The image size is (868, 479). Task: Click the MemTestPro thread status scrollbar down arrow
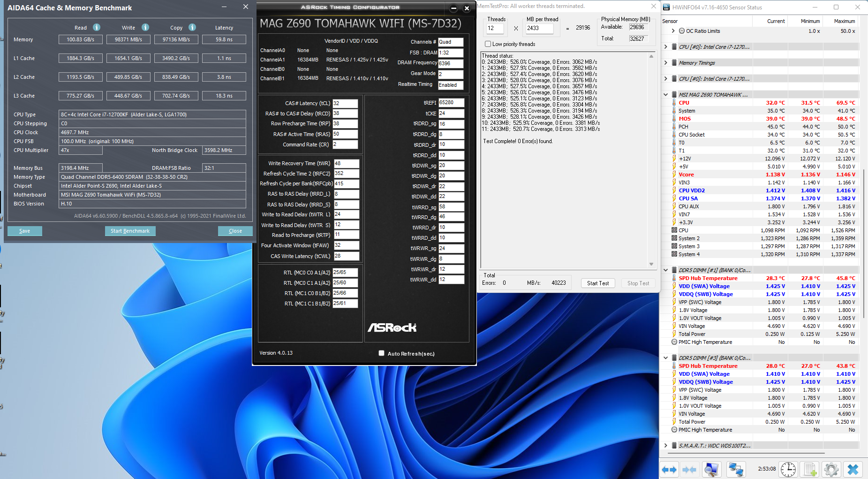pyautogui.click(x=651, y=264)
